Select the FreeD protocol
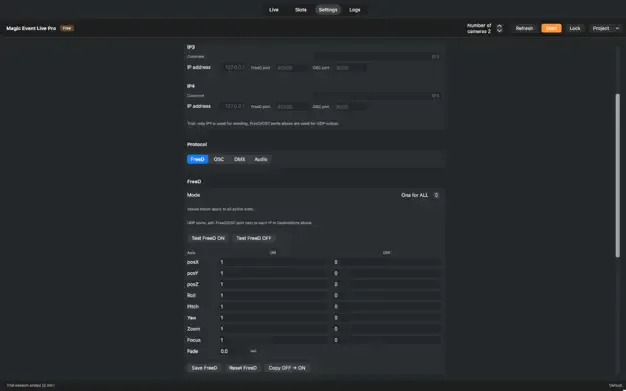Viewport: 626px width, 391px height. (197, 159)
